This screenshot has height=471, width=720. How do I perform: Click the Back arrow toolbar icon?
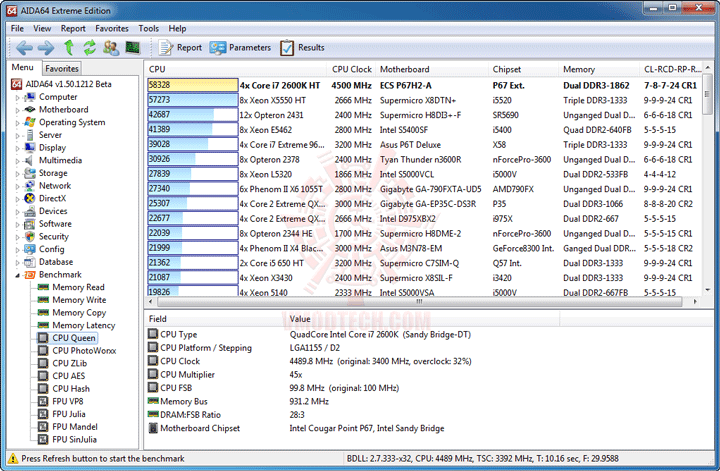click(x=24, y=47)
